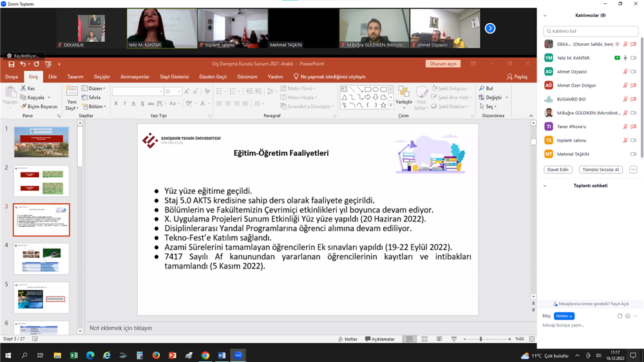
Task: Open Excel from the Windows taskbar
Action: [73, 356]
